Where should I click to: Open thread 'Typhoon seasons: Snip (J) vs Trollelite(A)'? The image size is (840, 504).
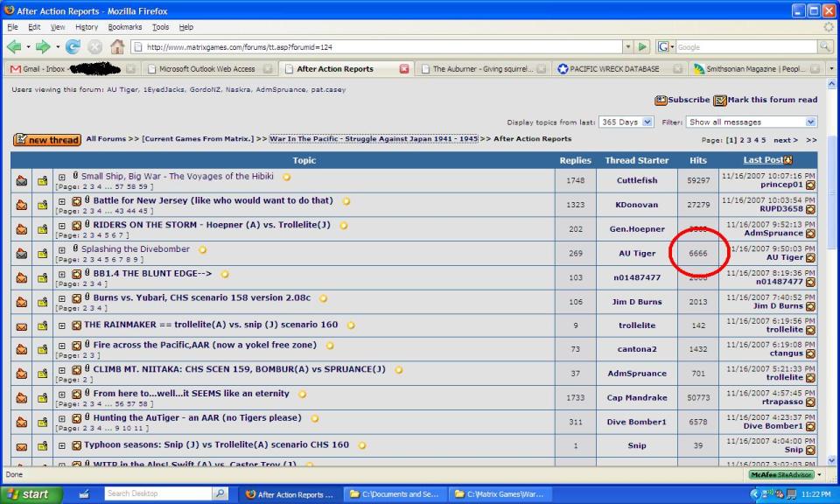pyautogui.click(x=216, y=444)
